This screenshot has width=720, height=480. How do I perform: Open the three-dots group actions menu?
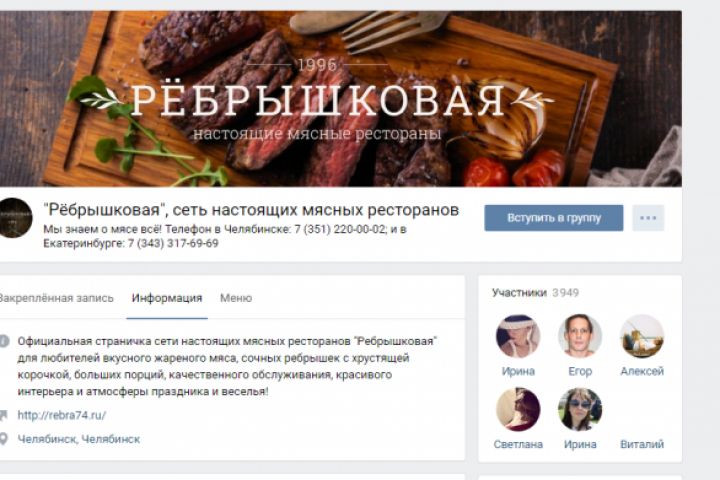coord(648,218)
